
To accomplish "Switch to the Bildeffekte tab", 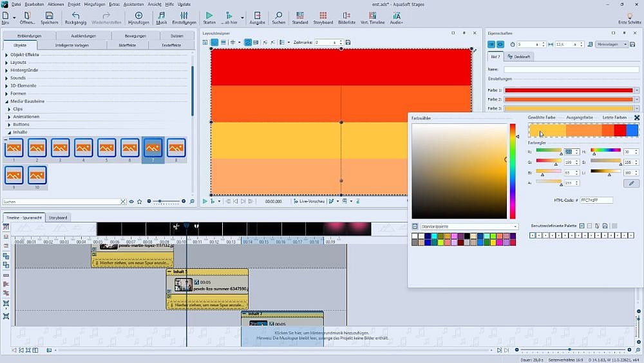I will point(127,45).
